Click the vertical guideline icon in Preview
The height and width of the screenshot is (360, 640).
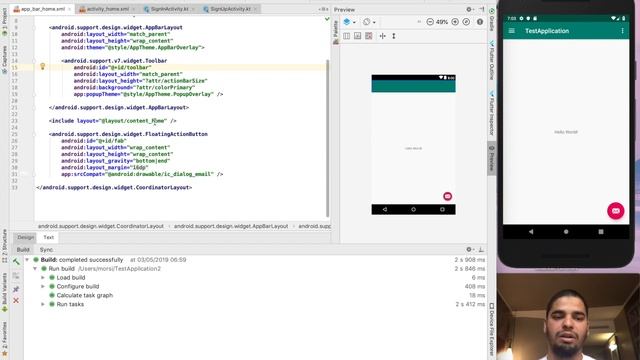[394, 36]
